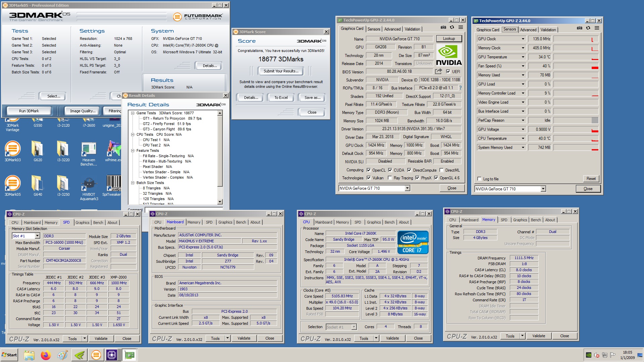Toggle the CUDA checkbox
The image size is (644, 362).
[390, 170]
